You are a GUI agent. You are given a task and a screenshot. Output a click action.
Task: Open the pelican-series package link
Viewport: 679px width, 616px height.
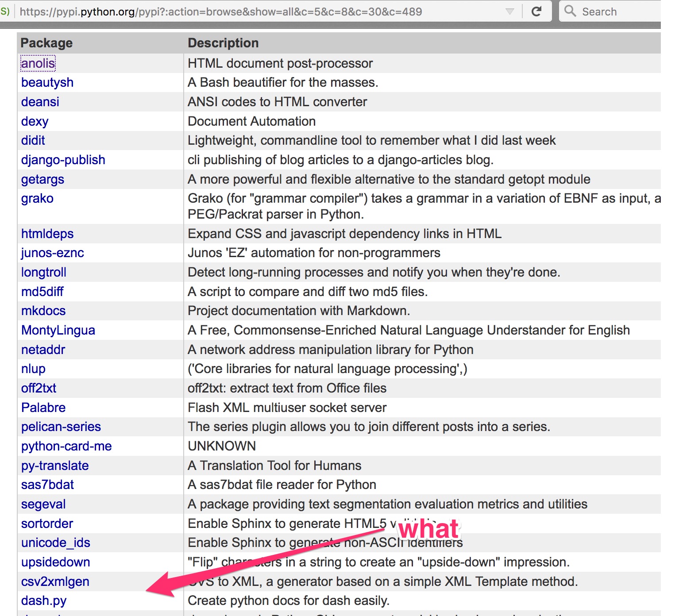click(61, 427)
